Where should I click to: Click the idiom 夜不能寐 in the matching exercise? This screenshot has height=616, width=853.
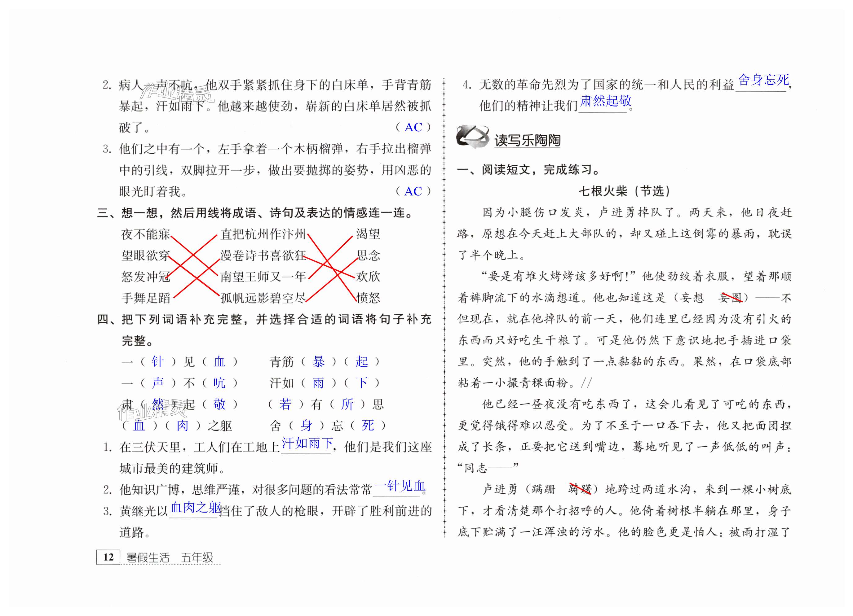click(x=146, y=234)
